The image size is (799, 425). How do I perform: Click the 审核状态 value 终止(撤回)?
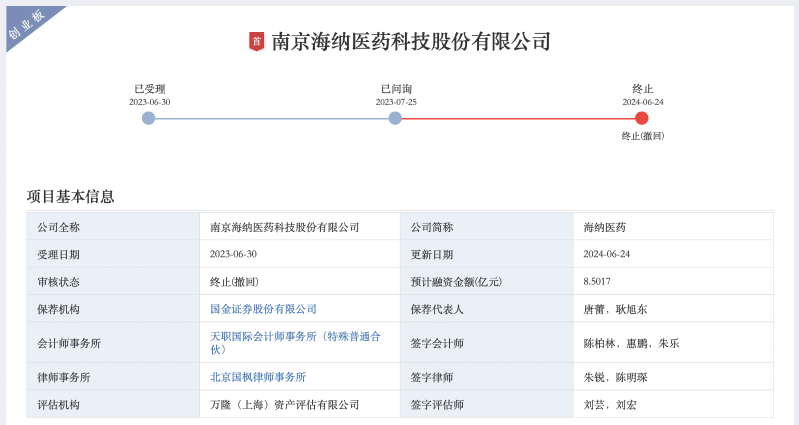234,282
